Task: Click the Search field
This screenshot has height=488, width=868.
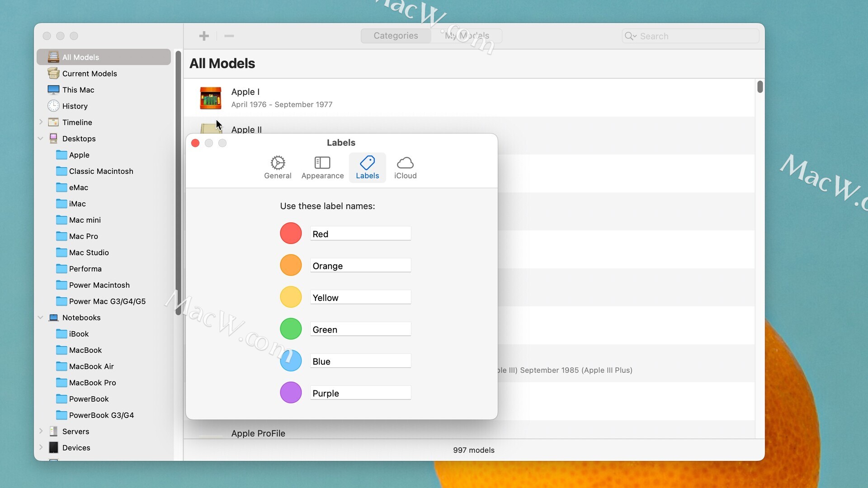Action: tap(690, 36)
